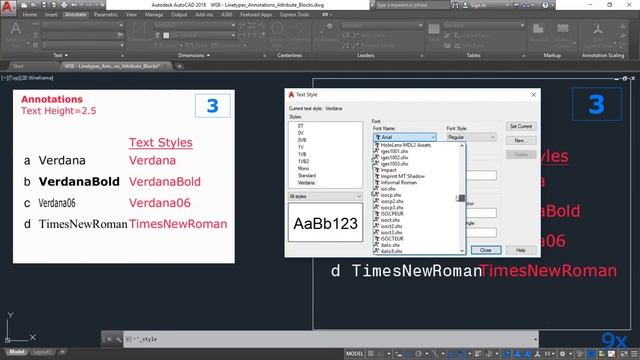Click the font list scrollbar thumb
This screenshot has width=640, height=360.
pos(462,198)
